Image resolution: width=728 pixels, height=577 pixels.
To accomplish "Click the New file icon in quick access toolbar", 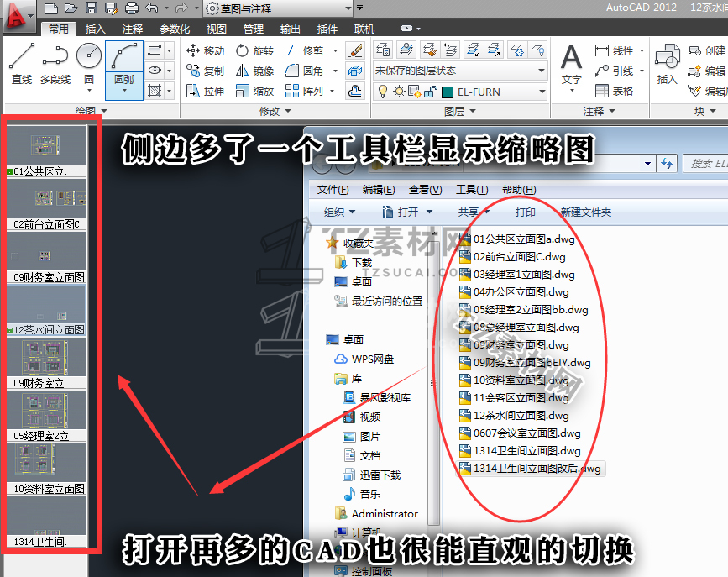I will point(51,8).
